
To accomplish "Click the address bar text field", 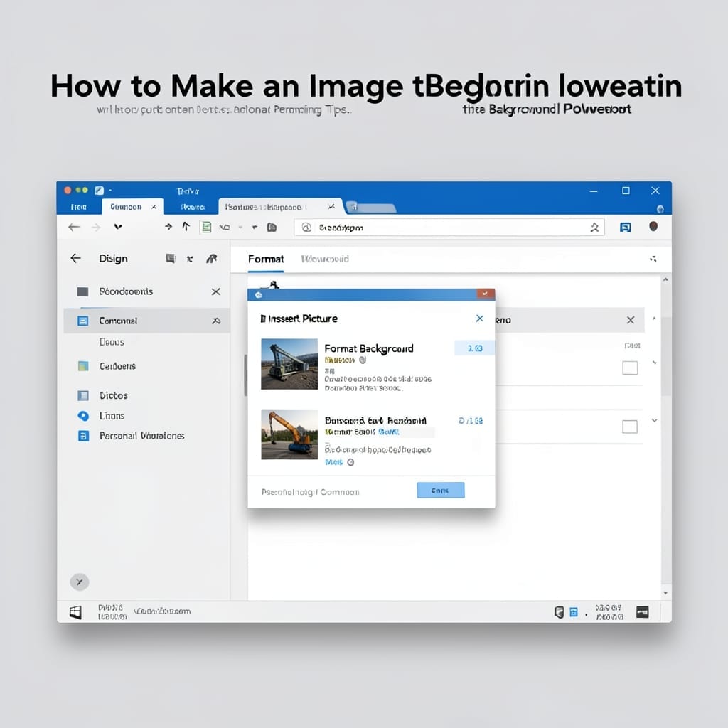I will tap(449, 227).
